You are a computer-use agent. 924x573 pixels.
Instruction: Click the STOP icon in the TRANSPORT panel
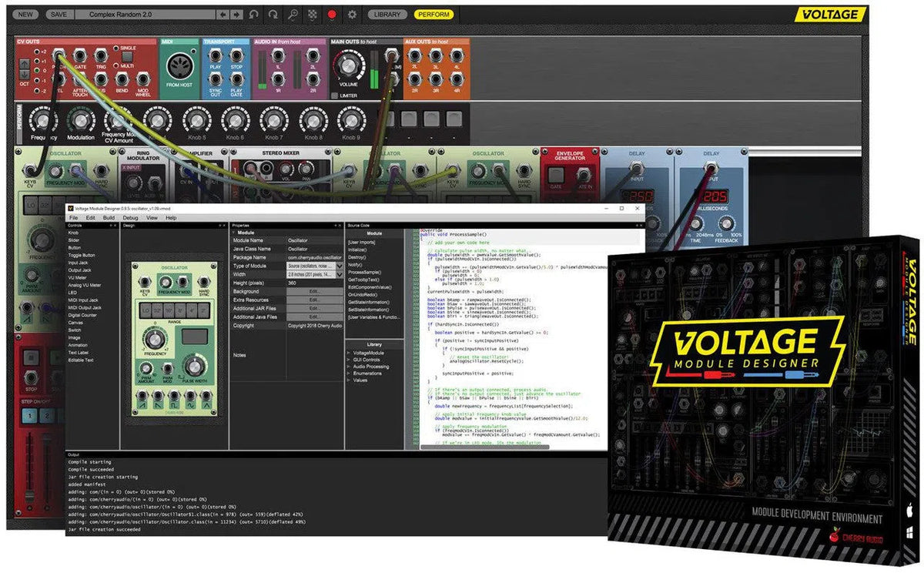[x=236, y=55]
